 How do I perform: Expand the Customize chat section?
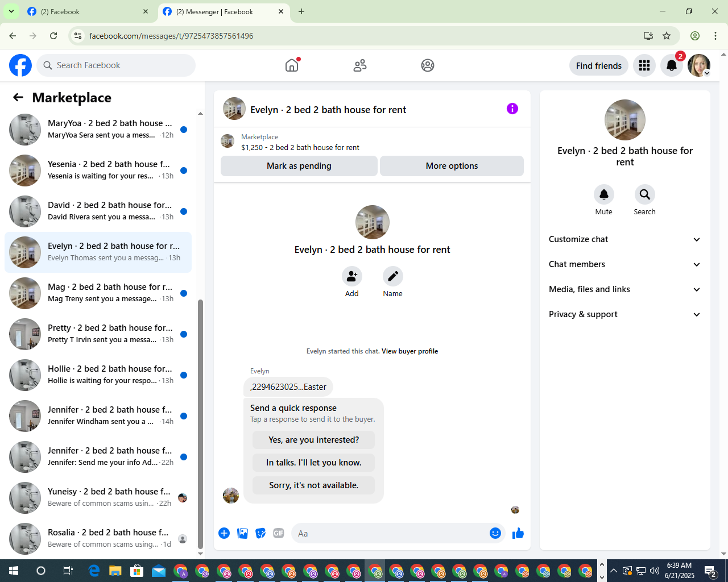624,239
